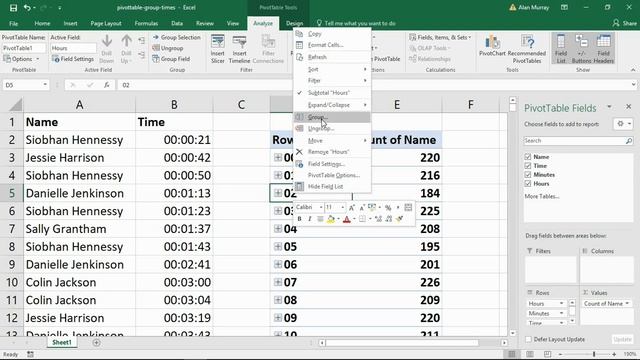Select Group... in context menu
The height and width of the screenshot is (360, 640).
pos(331,117)
